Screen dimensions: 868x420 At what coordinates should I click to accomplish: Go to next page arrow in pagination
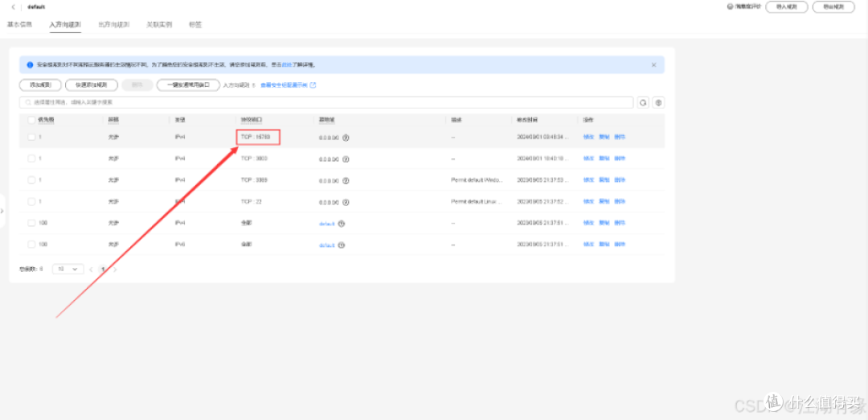tap(116, 269)
